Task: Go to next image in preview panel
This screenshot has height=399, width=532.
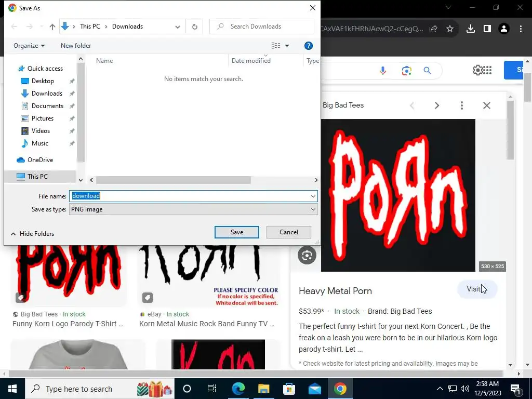Action: click(437, 105)
